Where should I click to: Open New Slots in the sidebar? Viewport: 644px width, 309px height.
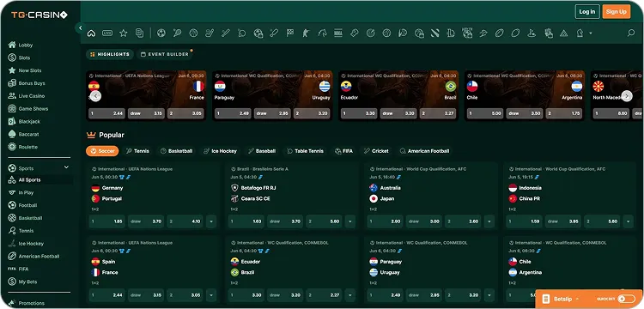pos(29,70)
